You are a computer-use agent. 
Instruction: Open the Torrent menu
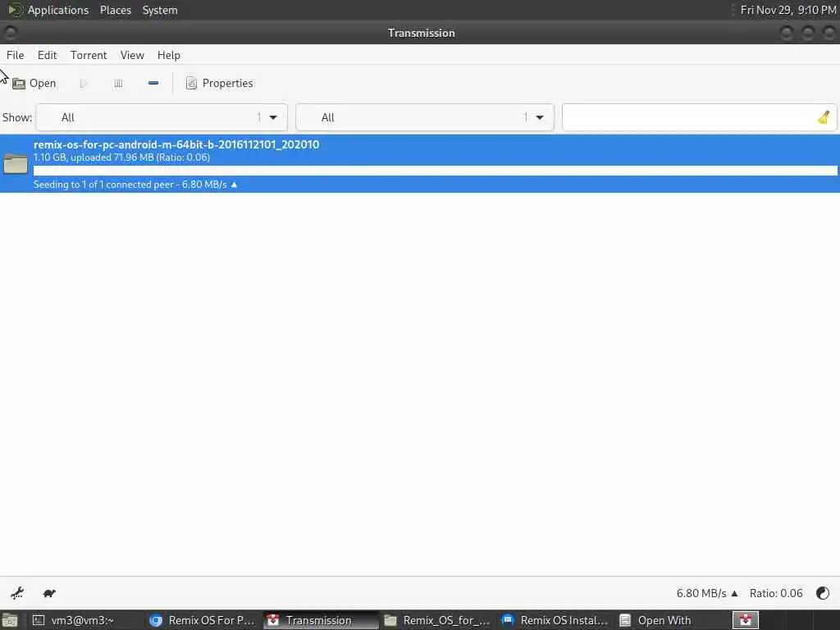(x=89, y=55)
